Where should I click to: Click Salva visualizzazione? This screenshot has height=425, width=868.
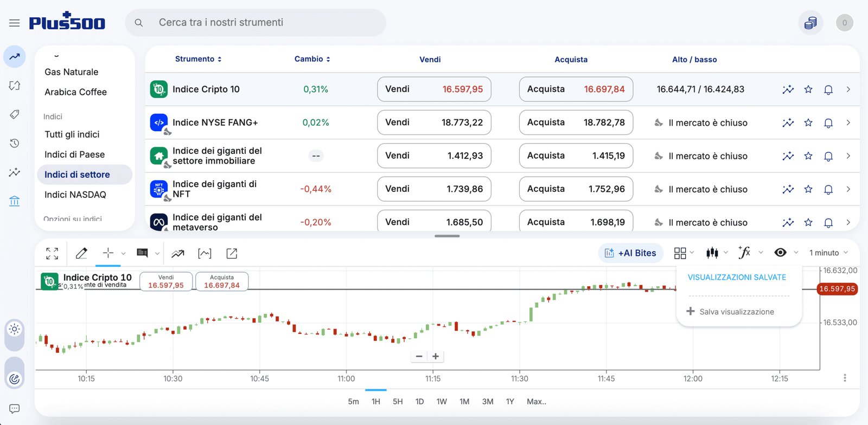coord(730,312)
